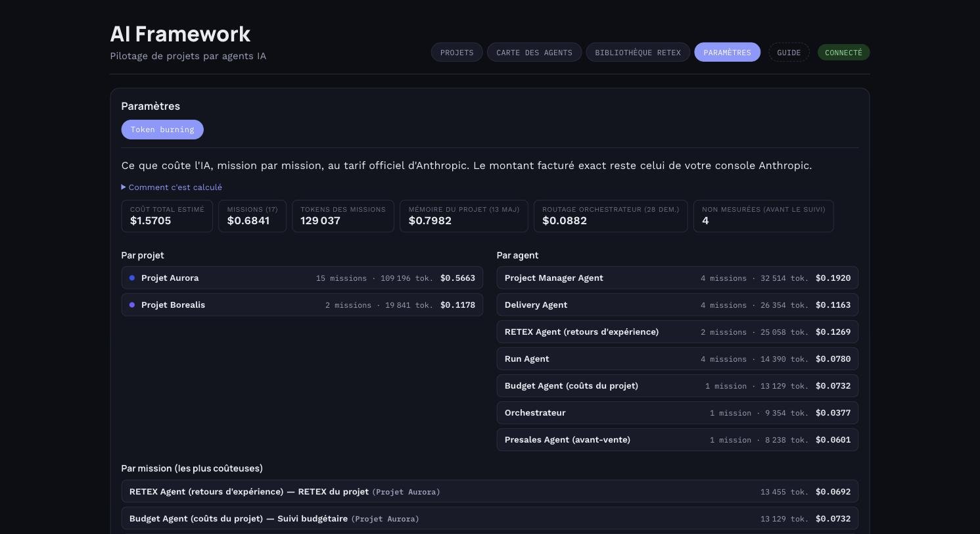The image size is (980, 534).
Task: Select the RETEX Agent row under Par agent
Action: point(678,332)
